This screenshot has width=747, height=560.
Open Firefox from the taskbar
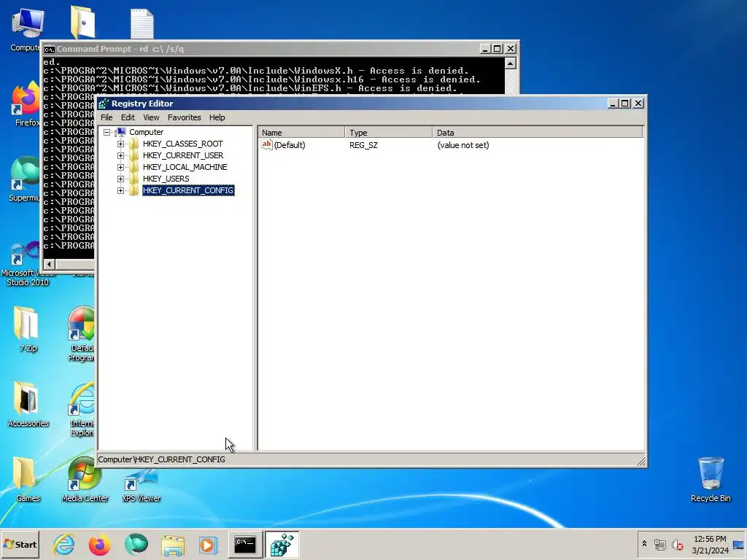pos(99,544)
